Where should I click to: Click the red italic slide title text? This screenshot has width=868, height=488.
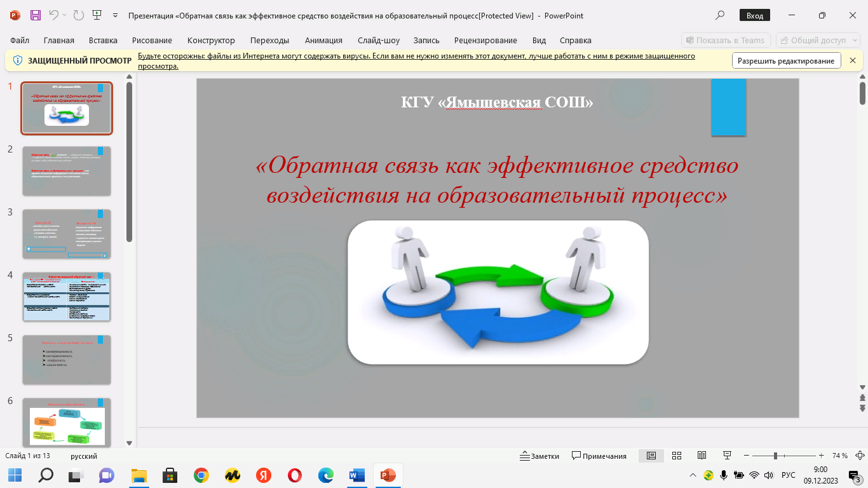pyautogui.click(x=497, y=180)
